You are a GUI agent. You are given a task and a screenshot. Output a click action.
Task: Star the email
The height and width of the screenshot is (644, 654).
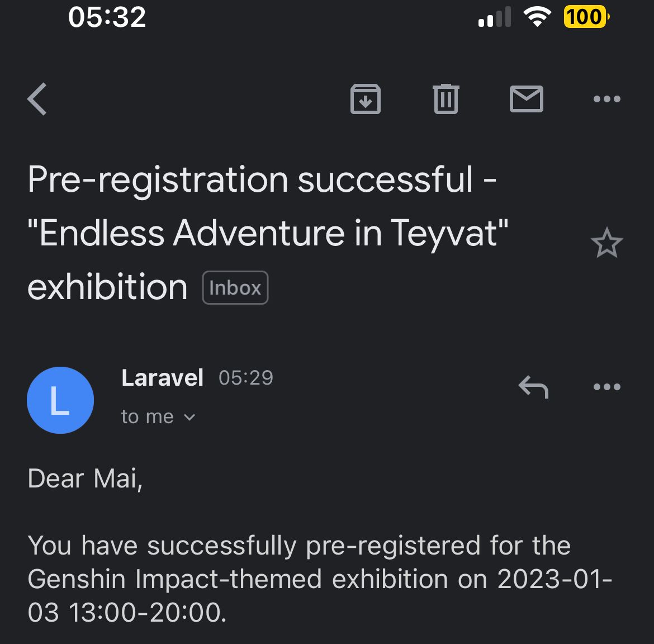click(607, 243)
